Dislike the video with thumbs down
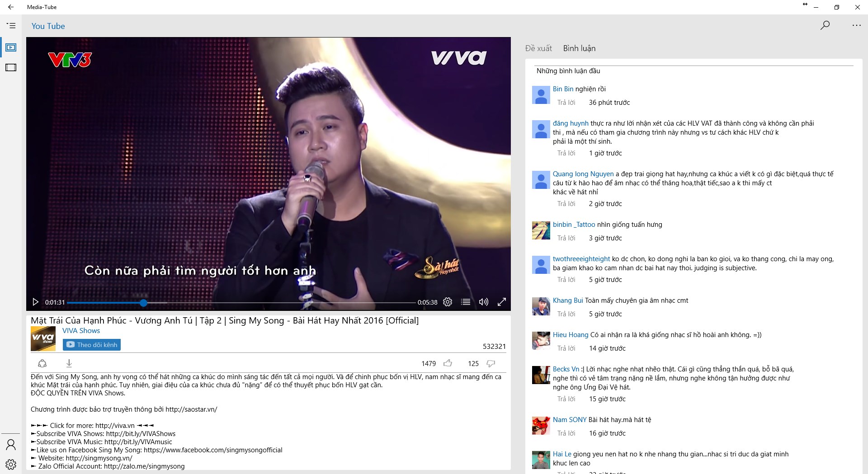The image size is (868, 474). coord(491,363)
